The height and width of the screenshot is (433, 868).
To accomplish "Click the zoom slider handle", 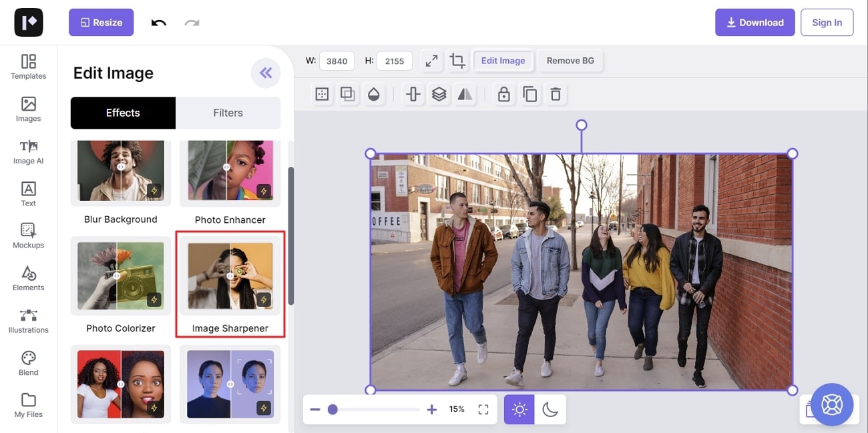I will point(333,409).
